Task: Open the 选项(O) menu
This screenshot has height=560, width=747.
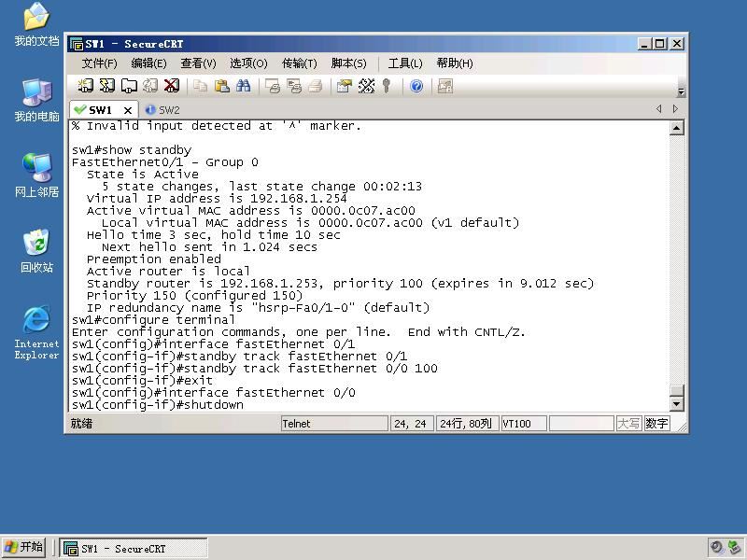Action: pos(248,63)
